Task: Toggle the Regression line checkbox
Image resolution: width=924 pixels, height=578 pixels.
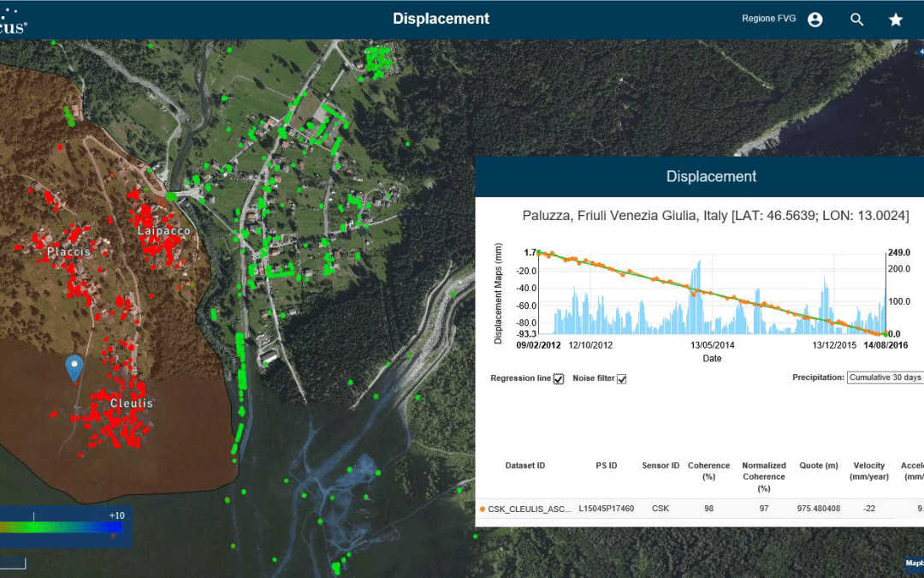Action: [x=559, y=378]
